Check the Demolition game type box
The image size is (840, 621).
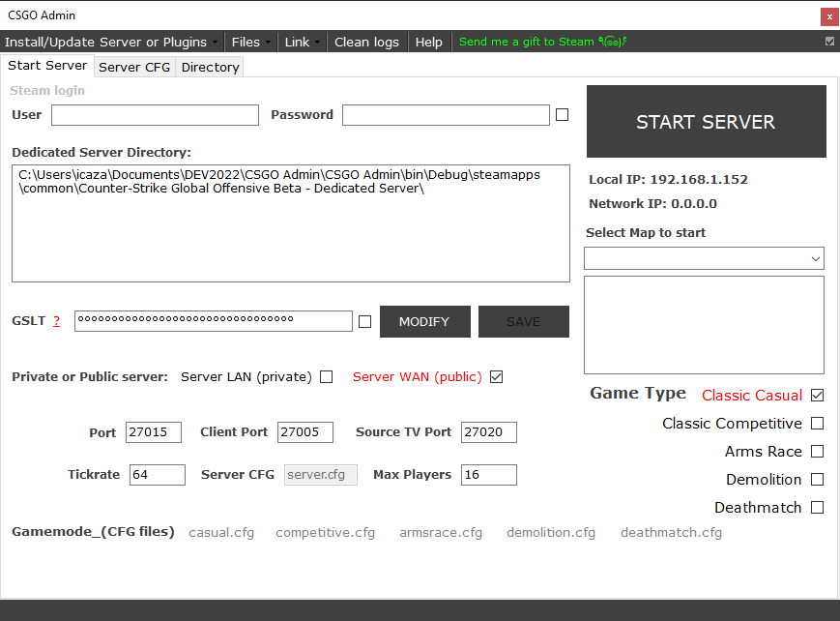pos(817,479)
